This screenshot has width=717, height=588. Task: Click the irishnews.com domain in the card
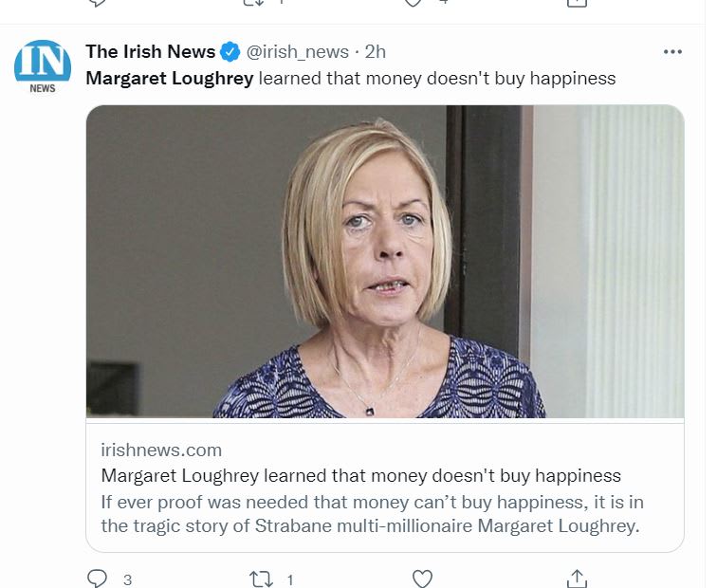(x=161, y=450)
